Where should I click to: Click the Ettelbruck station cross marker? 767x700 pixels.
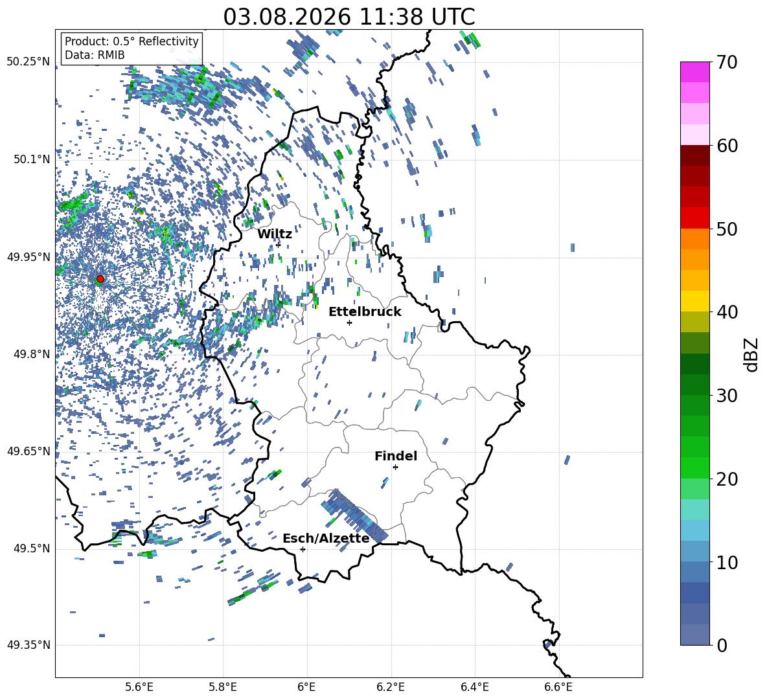(x=349, y=322)
